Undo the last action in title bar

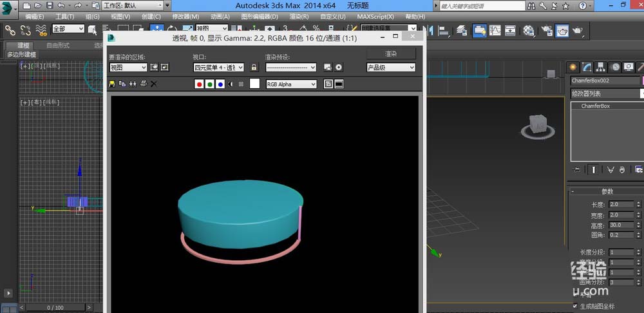pyautogui.click(x=61, y=6)
